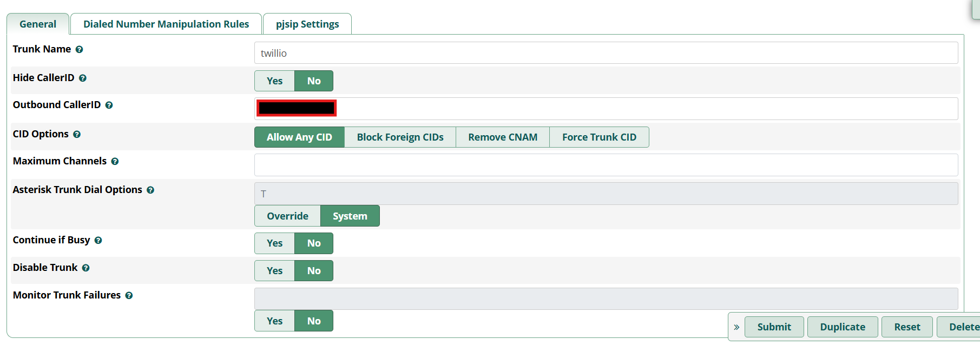Select Force Trunk CID option
The height and width of the screenshot is (345, 980).
[x=599, y=137]
